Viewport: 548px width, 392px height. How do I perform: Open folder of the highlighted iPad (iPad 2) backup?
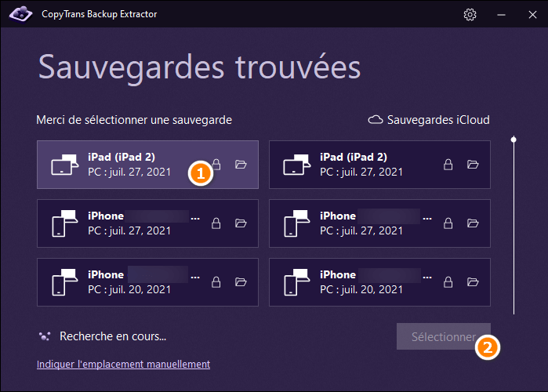tap(241, 164)
